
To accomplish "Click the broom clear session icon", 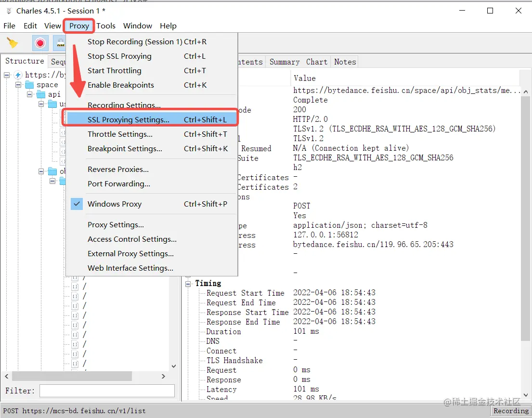I will coord(13,43).
